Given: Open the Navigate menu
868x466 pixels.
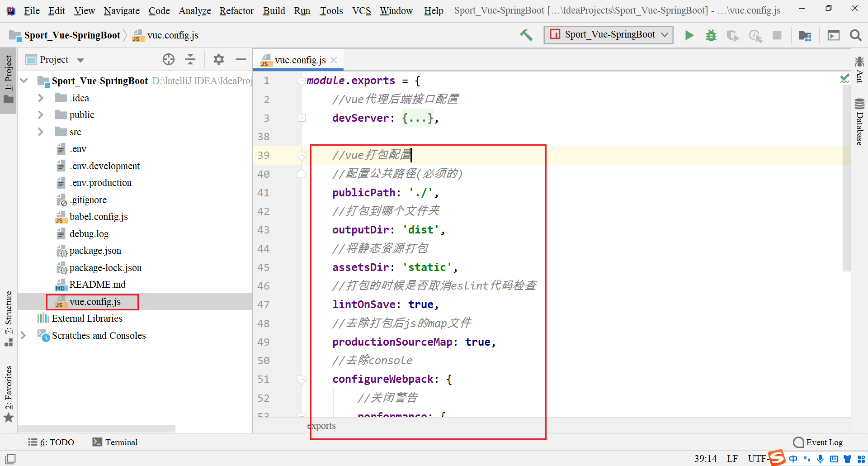Looking at the screenshot, I should click(122, 10).
